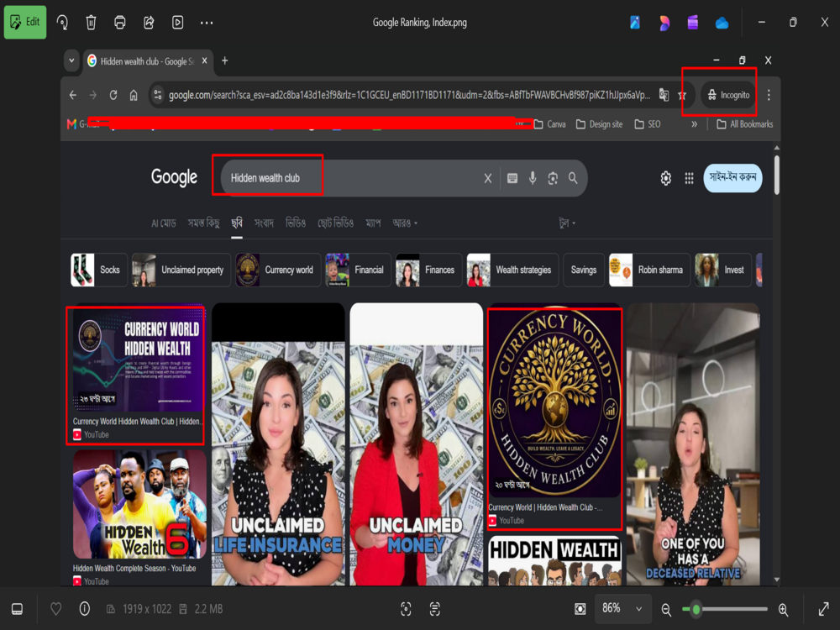Rotate the image using rotate icon
The width and height of the screenshot is (840, 630).
[x=63, y=23]
